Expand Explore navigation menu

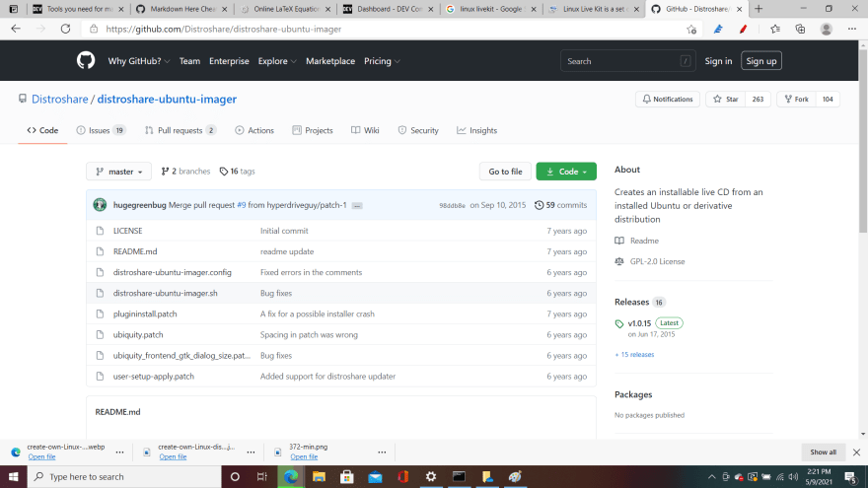point(277,61)
